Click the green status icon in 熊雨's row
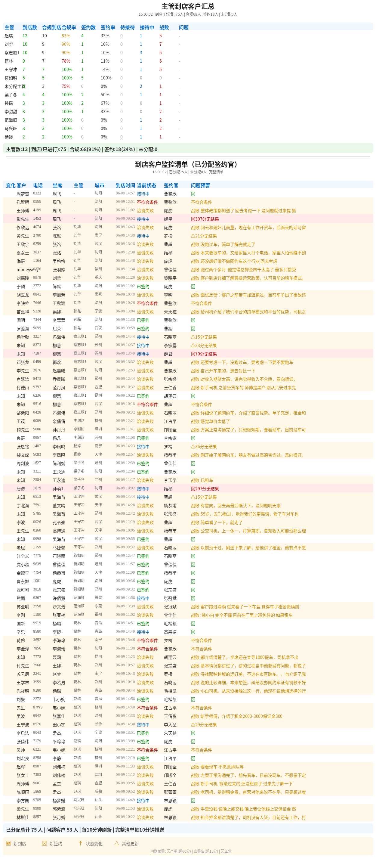376x868 pixels. tap(193, 598)
